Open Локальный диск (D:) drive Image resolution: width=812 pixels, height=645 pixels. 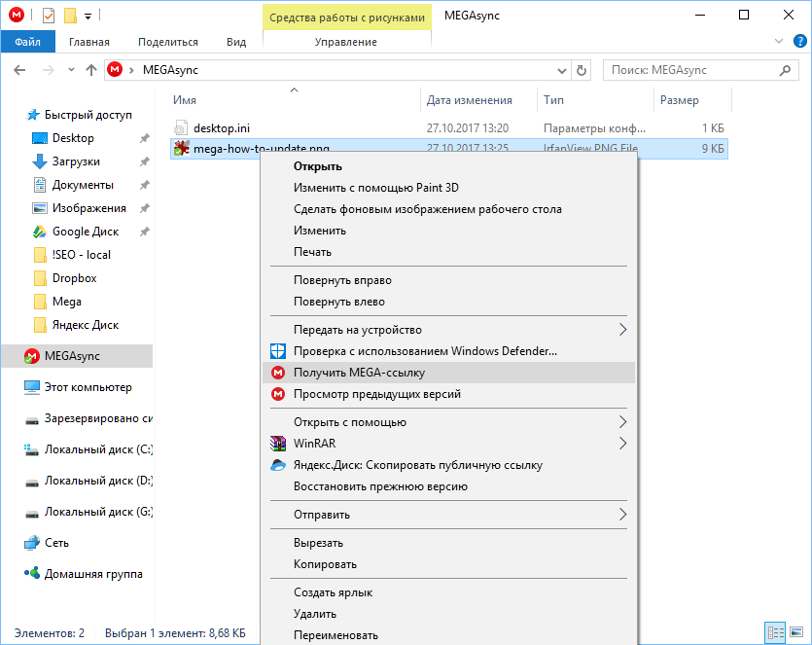98,481
